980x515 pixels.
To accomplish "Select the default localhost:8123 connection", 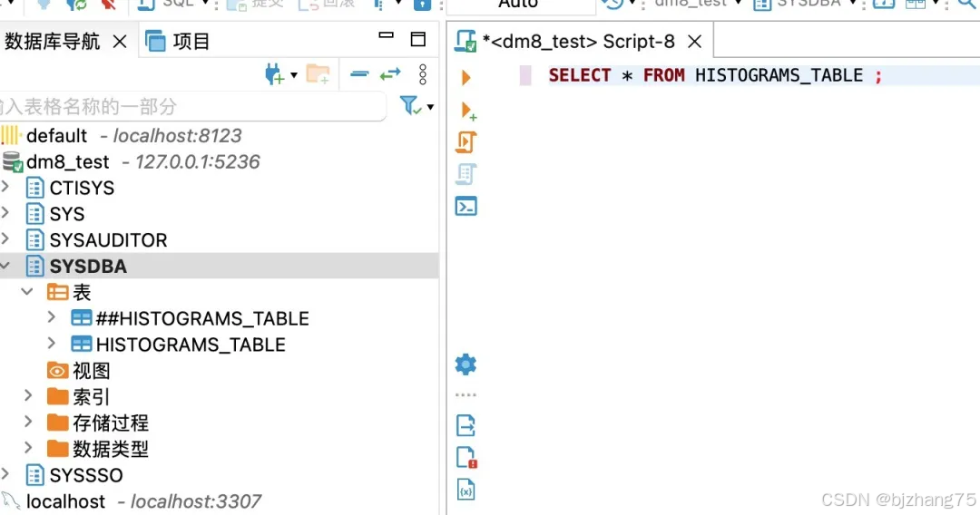I will [122, 135].
